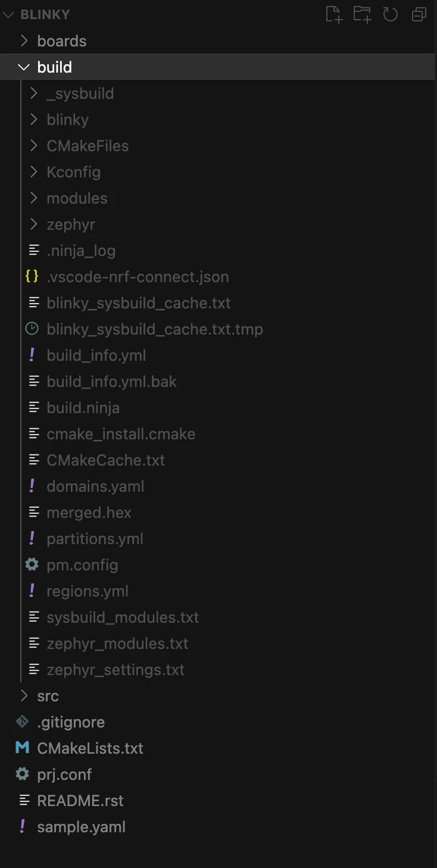Select the build.ninja file
437x868 pixels.
click(83, 407)
